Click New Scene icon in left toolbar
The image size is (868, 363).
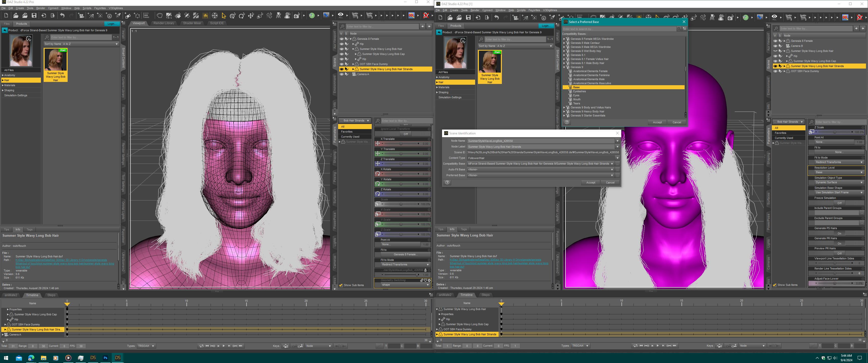tap(6, 15)
